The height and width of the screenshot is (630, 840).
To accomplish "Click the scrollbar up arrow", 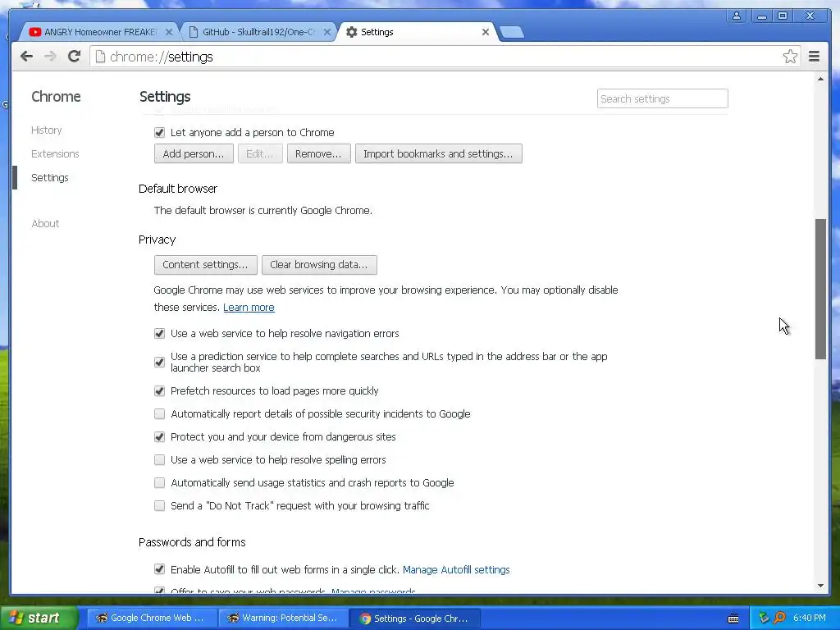I will click(x=820, y=80).
